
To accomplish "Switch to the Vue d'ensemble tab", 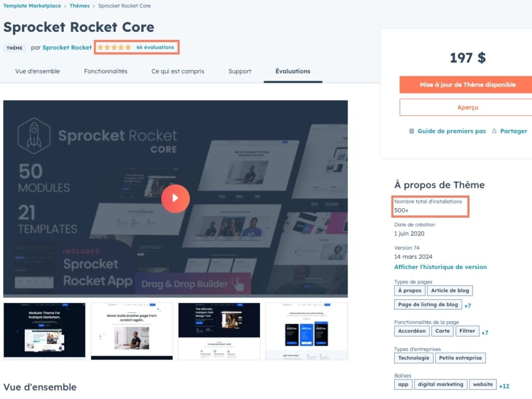I will pos(38,71).
